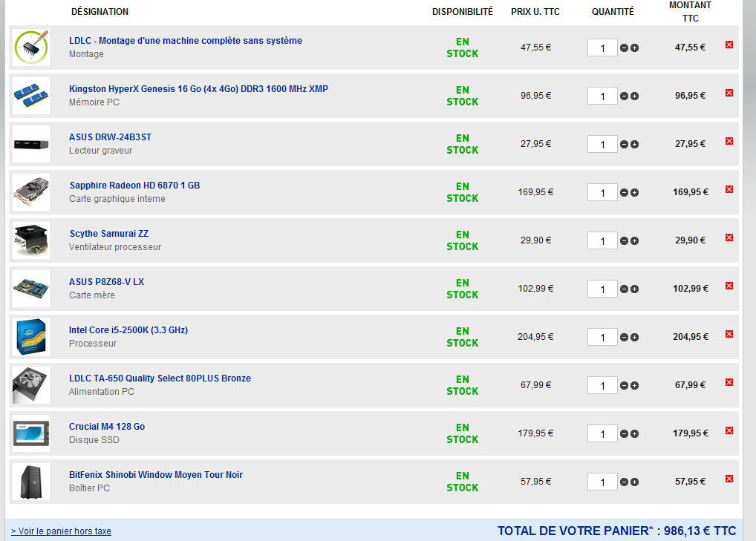This screenshot has height=541, width=756.
Task: Click the BitFenix Shinobi case thumbnail
Action: (x=31, y=482)
